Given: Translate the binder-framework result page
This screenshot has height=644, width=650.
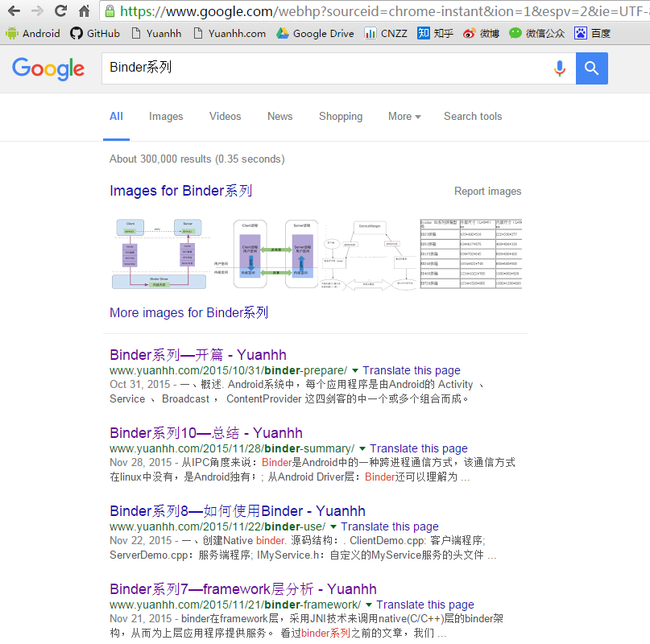Looking at the screenshot, I should (x=425, y=605).
